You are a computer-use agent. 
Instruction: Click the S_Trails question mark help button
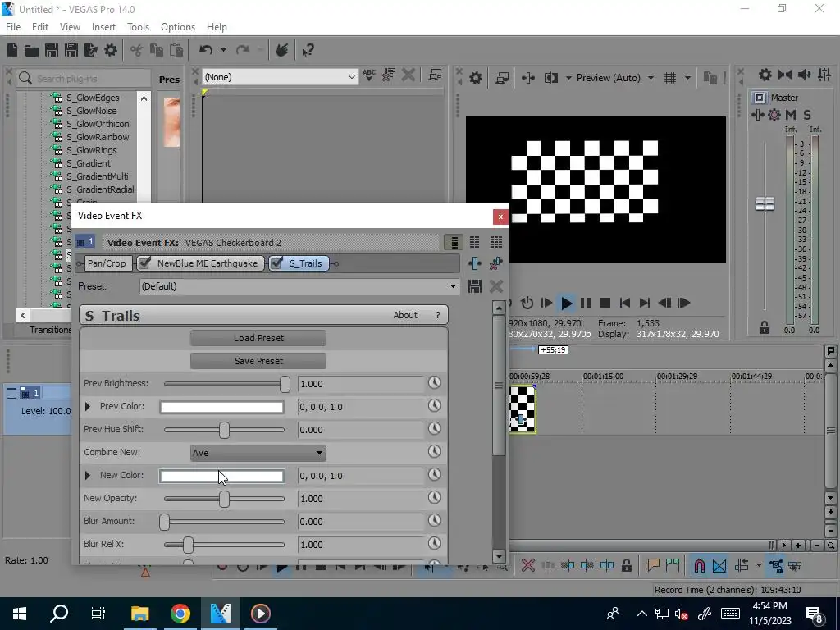[438, 315]
